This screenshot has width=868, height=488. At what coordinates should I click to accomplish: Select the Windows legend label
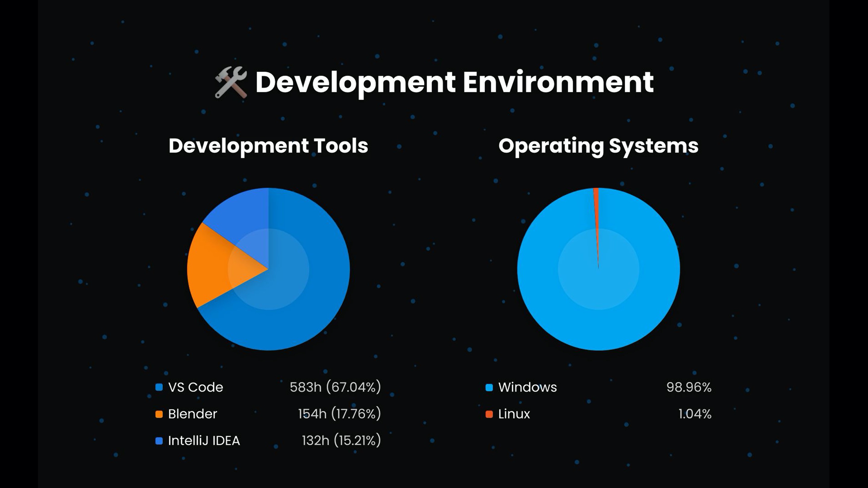click(x=527, y=387)
